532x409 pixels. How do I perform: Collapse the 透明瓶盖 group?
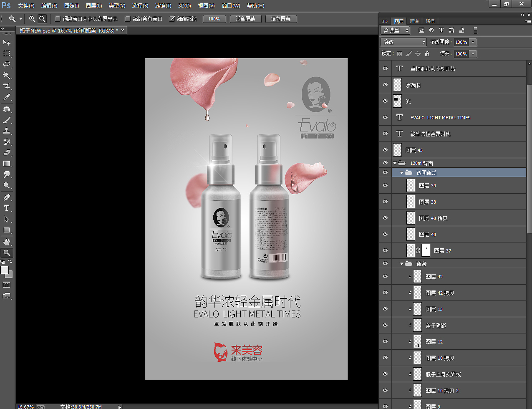(401, 173)
